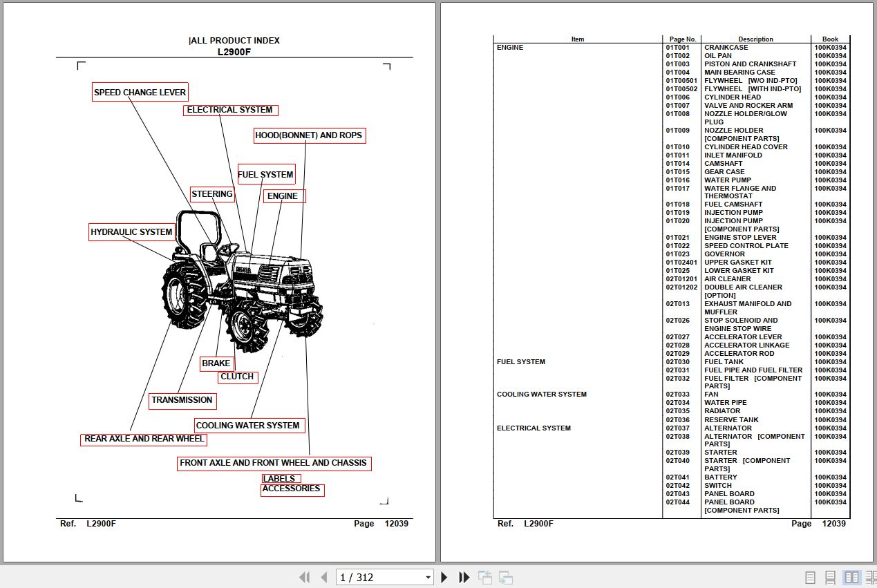Click the ELECTRICAL SYSTEM table item
Screen dimensions: 877x588
click(534, 428)
